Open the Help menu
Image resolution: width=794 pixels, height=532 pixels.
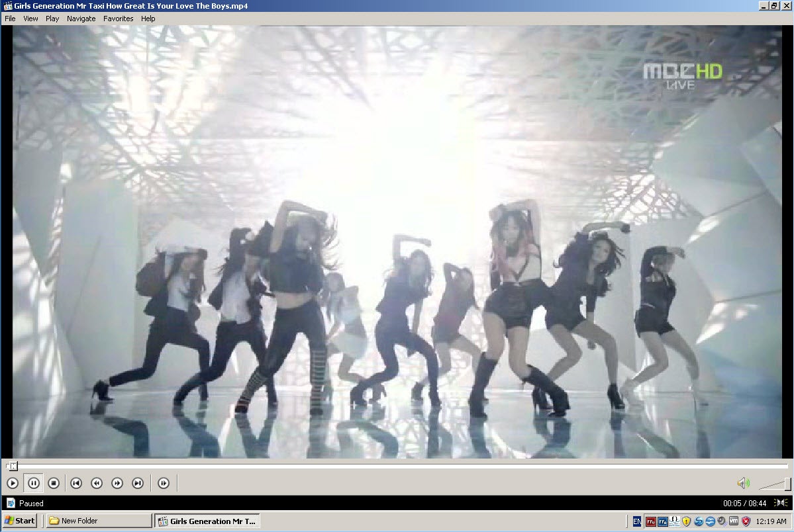(x=148, y=19)
